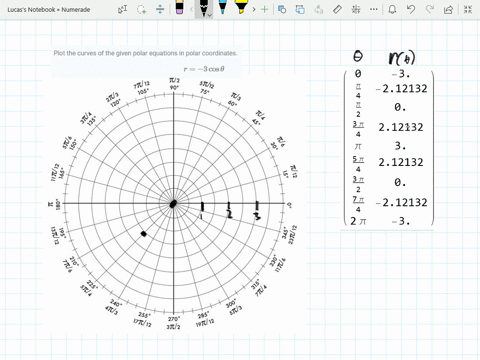Click the 2.12132 value in the 3π/4 row
The height and width of the screenshot is (360, 480).
[x=401, y=127]
